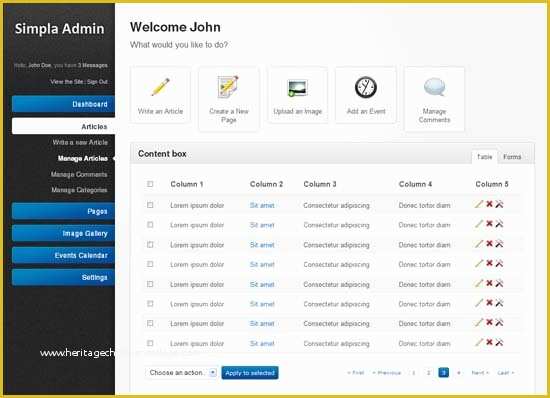Click red delete X in fifth table row

click(x=489, y=283)
